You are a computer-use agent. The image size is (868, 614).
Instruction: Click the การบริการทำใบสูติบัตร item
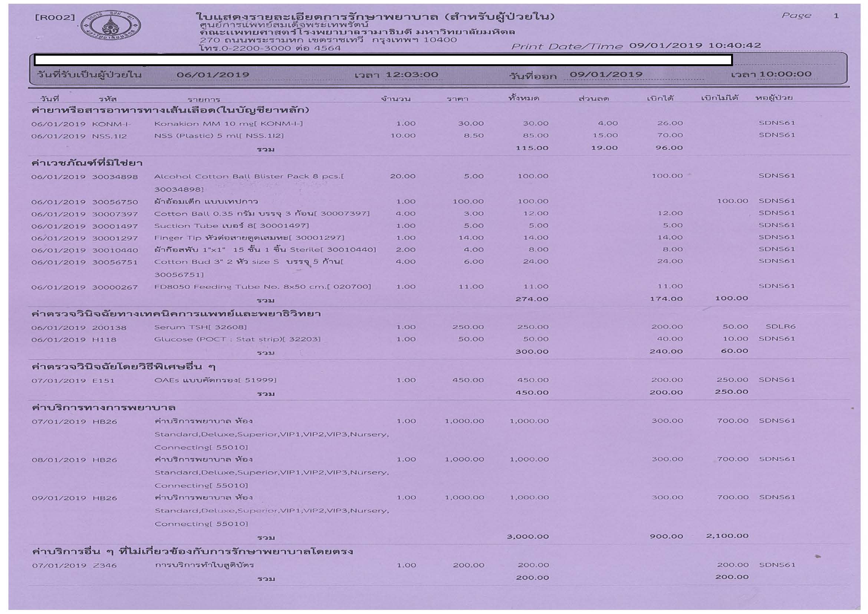click(204, 565)
